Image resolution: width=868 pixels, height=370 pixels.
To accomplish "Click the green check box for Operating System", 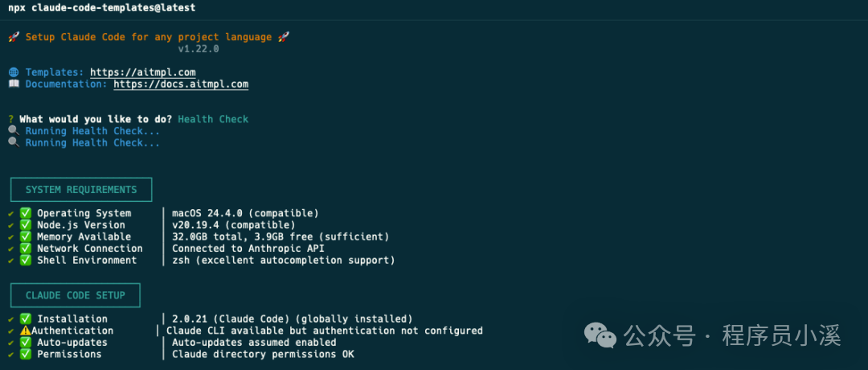I will pos(26,213).
